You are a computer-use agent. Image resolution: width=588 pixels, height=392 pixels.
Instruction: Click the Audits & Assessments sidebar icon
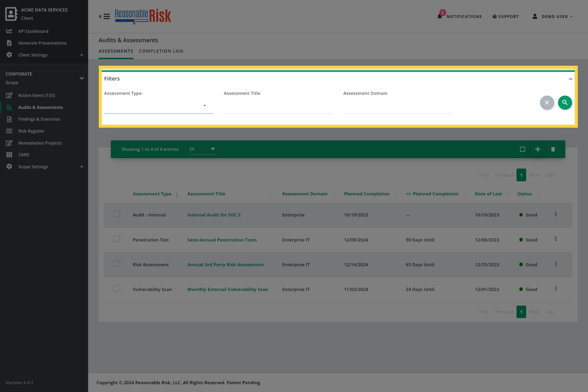[9, 107]
